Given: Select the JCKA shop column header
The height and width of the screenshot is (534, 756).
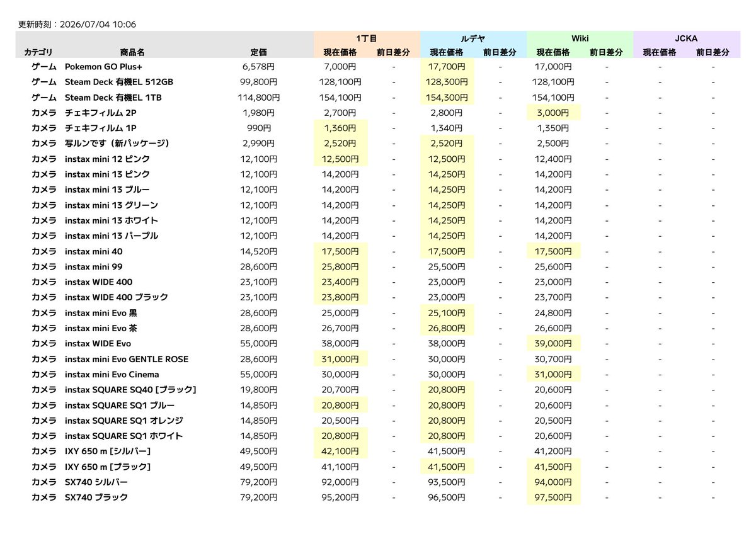Looking at the screenshot, I should pyautogui.click(x=686, y=38).
